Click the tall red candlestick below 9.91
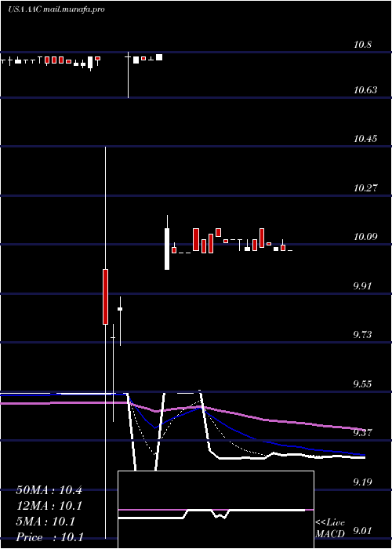The image size is (392, 549). coord(105,296)
